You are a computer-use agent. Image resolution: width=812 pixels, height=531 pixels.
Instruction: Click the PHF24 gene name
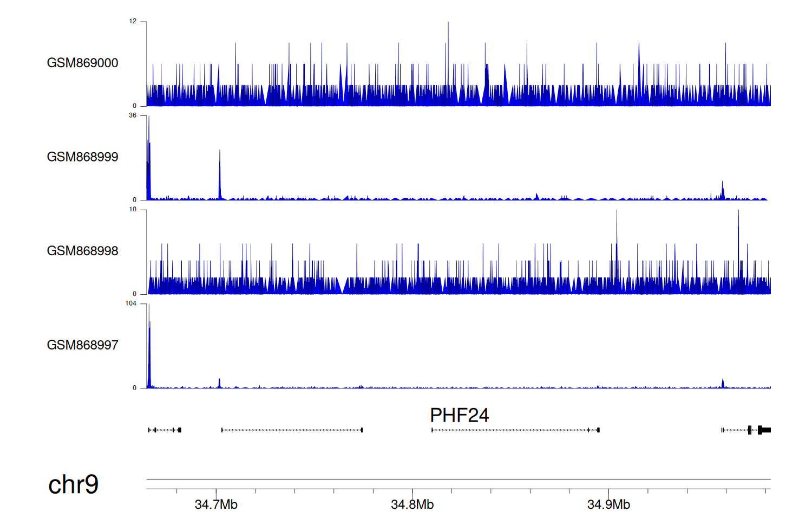pyautogui.click(x=459, y=416)
